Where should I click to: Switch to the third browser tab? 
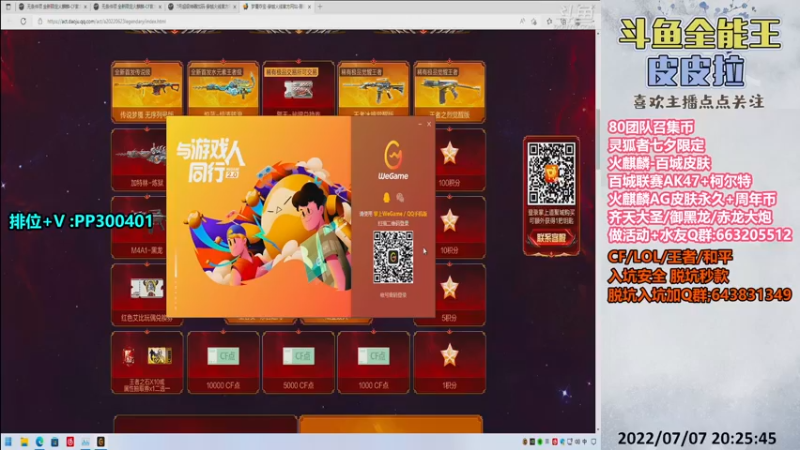click(x=201, y=7)
